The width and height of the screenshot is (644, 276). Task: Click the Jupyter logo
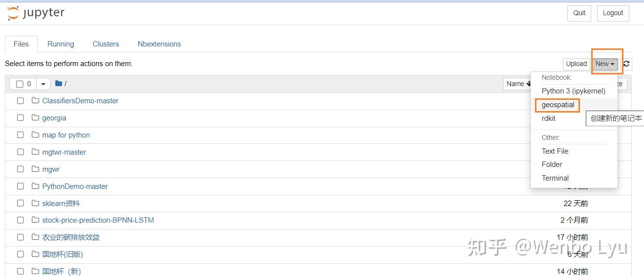36,13
